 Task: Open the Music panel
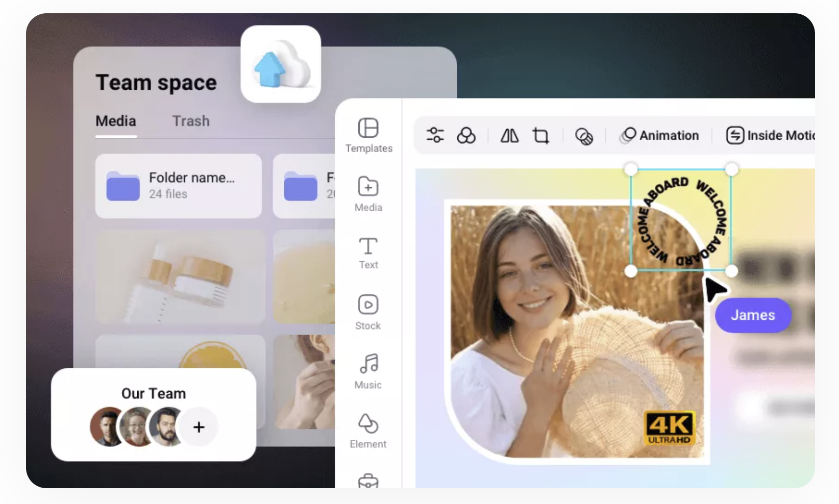(x=368, y=371)
